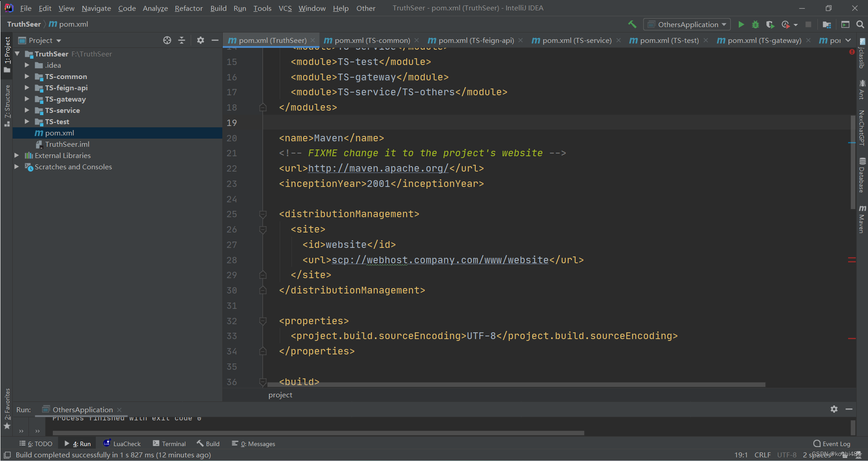Viewport: 868px width, 461px height.
Task: Click the 19:1 cursor position indicator
Action: [x=741, y=455]
